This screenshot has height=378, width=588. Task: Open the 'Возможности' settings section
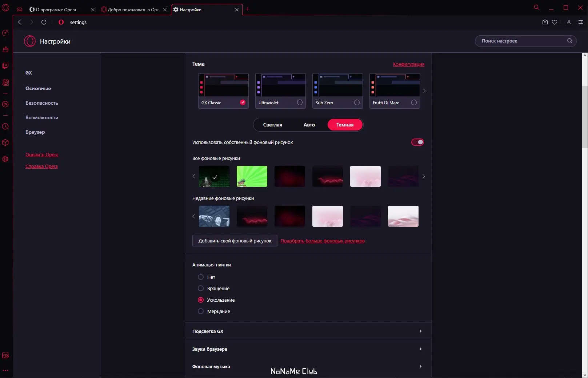[x=42, y=117]
